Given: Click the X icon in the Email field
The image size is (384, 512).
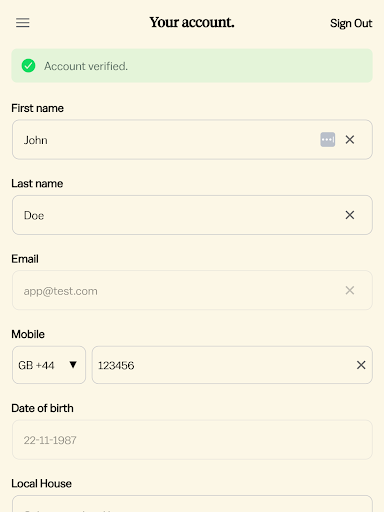Looking at the screenshot, I should pos(350,290).
